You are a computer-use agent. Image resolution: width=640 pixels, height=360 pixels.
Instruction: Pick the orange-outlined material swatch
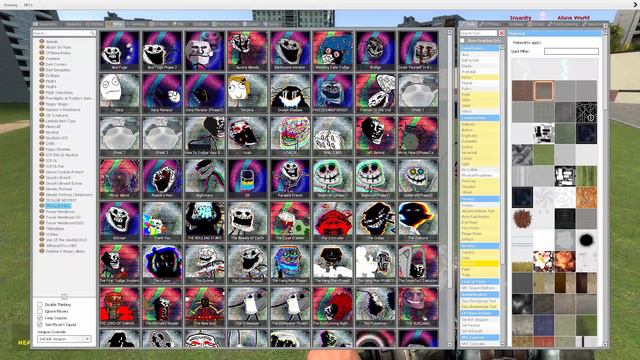(544, 91)
